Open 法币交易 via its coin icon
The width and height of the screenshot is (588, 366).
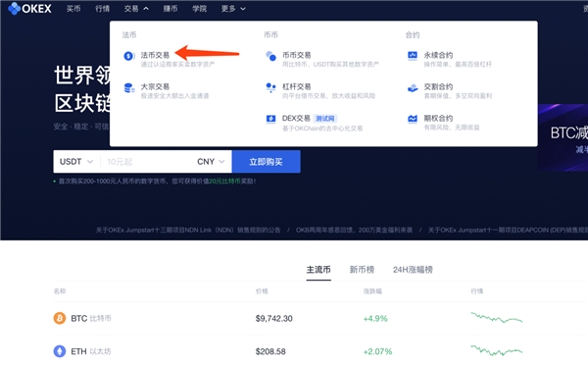click(129, 56)
